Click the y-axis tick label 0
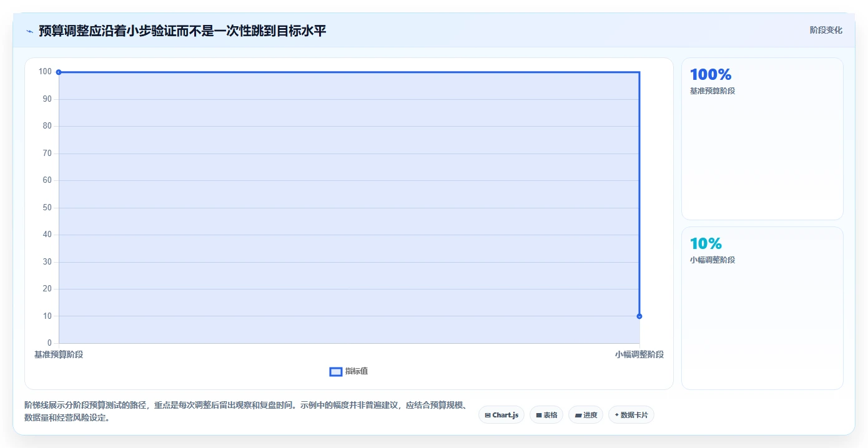Image resolution: width=868 pixels, height=448 pixels. tap(49, 343)
